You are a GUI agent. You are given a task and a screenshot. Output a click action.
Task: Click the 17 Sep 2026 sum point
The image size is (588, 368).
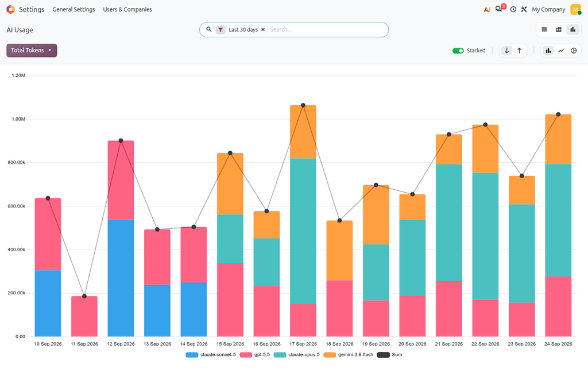pyautogui.click(x=303, y=106)
